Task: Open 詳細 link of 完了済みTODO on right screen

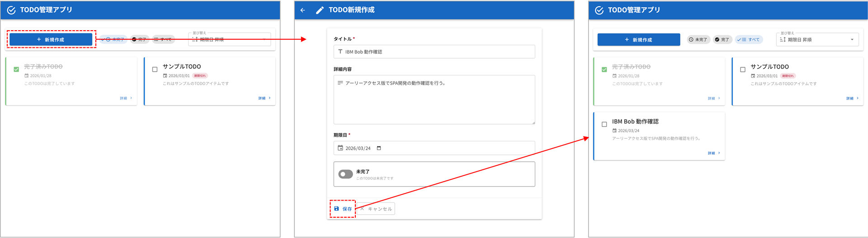Action: [714, 98]
